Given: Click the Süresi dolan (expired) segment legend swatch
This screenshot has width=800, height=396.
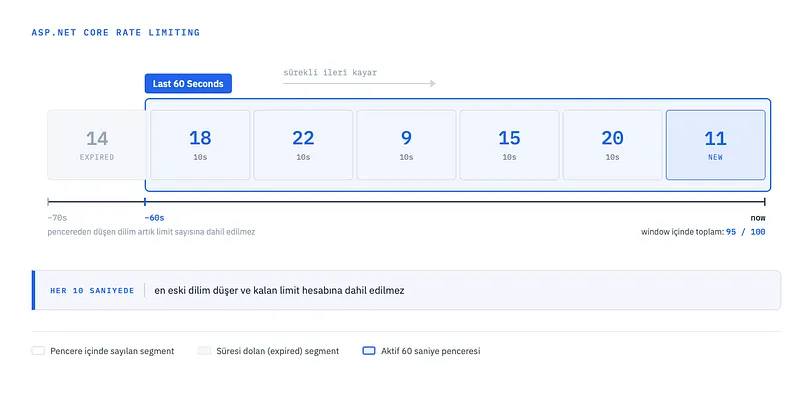Looking at the screenshot, I should 204,351.
